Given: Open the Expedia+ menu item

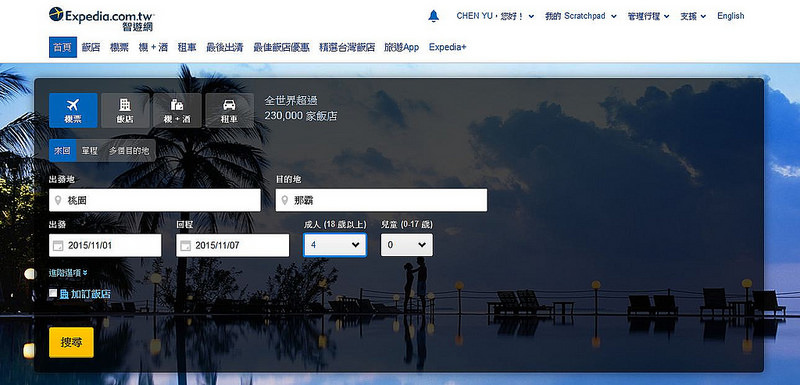Looking at the screenshot, I should pos(447,47).
